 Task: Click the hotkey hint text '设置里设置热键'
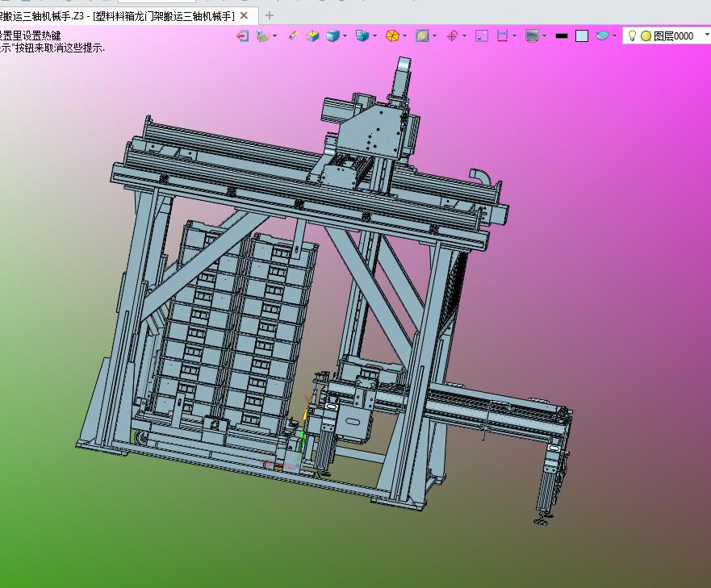click(x=30, y=35)
